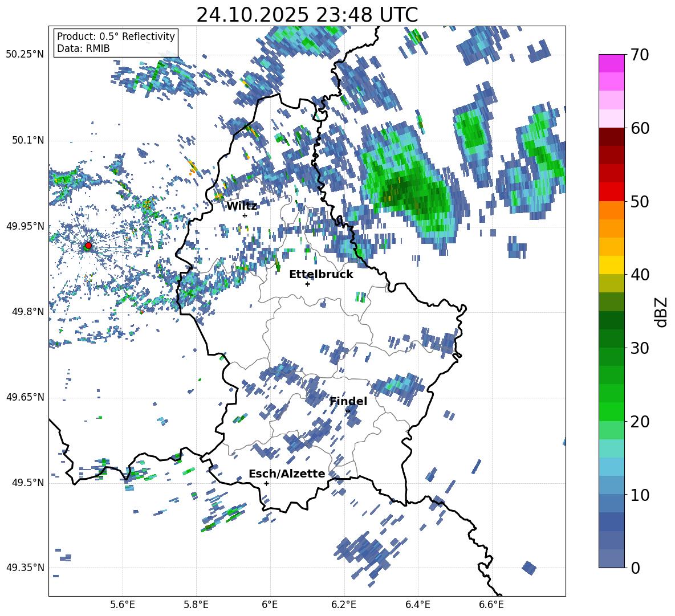675x616 pixels.
Task: Click the red radar site marker
Action: 88,245
